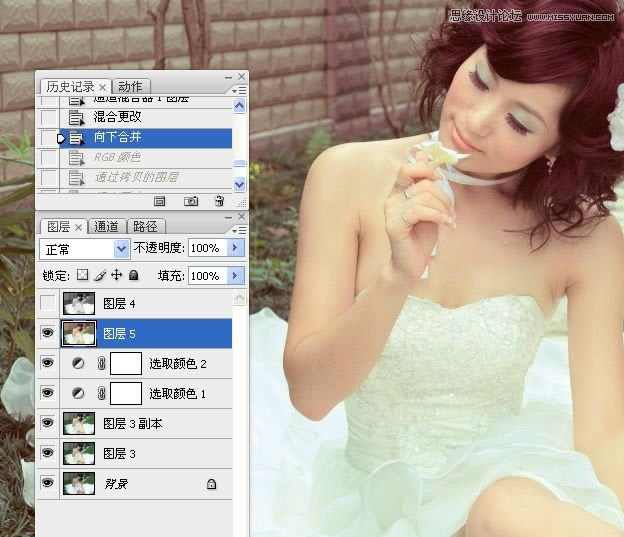Toggle visibility of 图层 3 副本
Screen dimensions: 624x537
point(47,424)
